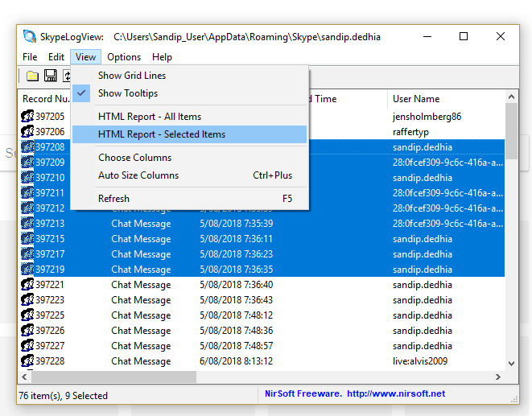Click the vertical scrollbar down arrow
The image size is (532, 416).
[x=511, y=364]
